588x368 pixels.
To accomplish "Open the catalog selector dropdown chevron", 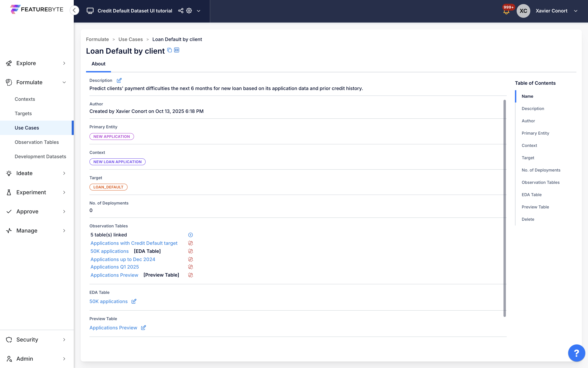I will [198, 11].
